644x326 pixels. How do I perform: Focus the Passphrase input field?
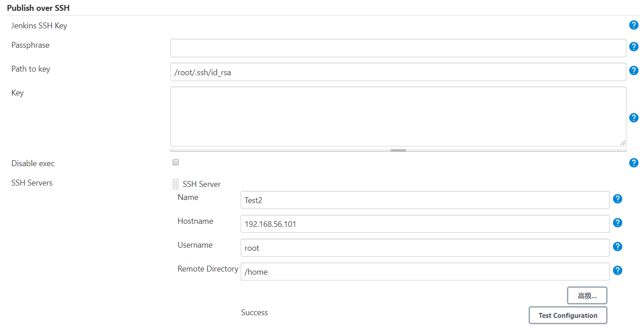[x=398, y=48]
